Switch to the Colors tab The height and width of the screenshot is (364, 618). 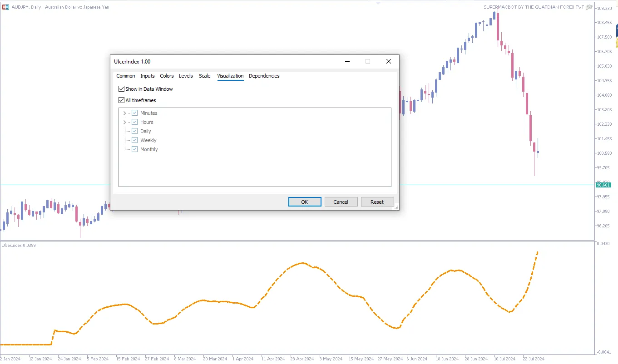(x=167, y=76)
